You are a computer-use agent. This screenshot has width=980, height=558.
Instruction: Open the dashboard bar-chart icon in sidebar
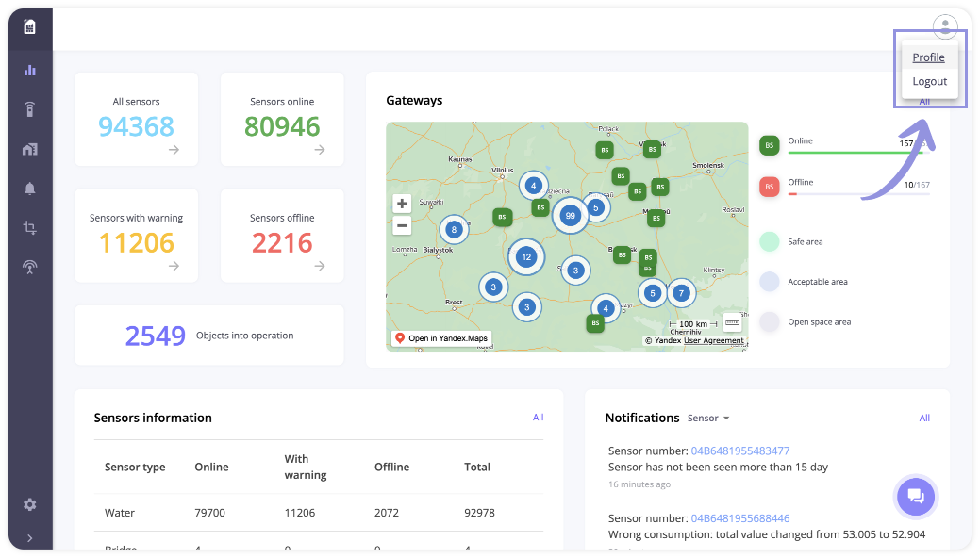[x=29, y=70]
